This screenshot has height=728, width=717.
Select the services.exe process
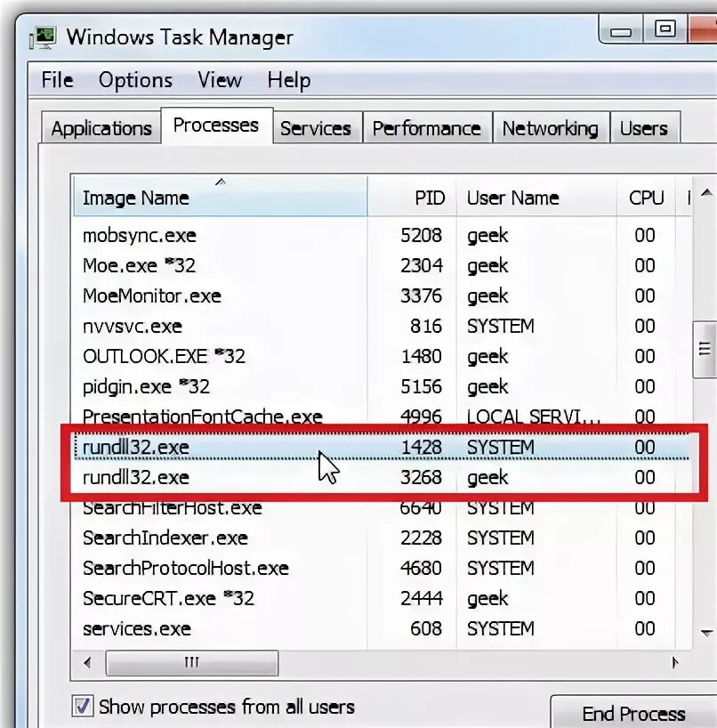click(381, 628)
